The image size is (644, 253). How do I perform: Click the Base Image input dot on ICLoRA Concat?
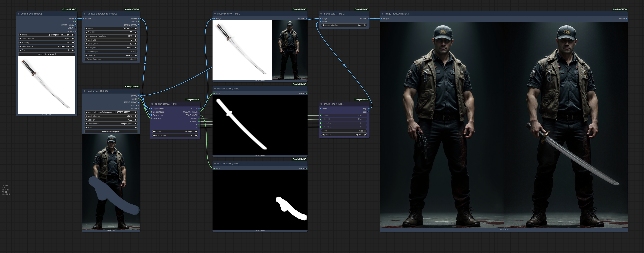coord(152,115)
